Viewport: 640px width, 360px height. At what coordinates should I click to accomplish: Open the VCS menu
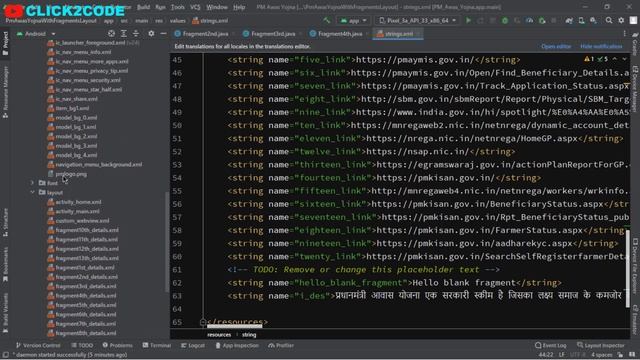click(196, 7)
